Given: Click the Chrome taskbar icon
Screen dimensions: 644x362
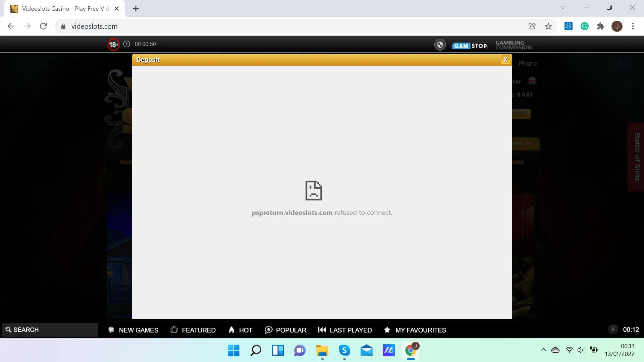Looking at the screenshot, I should [411, 351].
